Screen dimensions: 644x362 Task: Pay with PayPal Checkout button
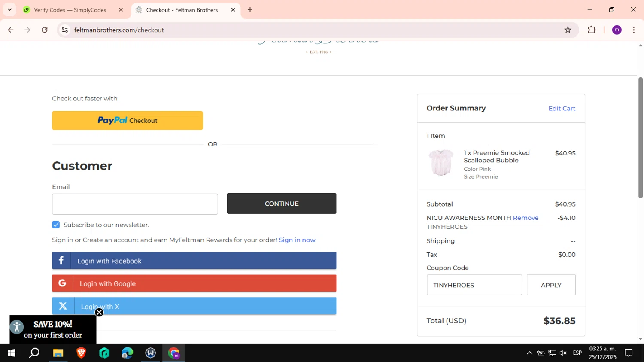[128, 120]
